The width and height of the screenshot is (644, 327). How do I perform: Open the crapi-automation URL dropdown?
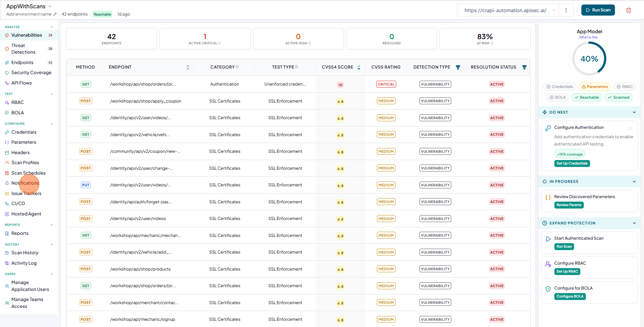(554, 10)
